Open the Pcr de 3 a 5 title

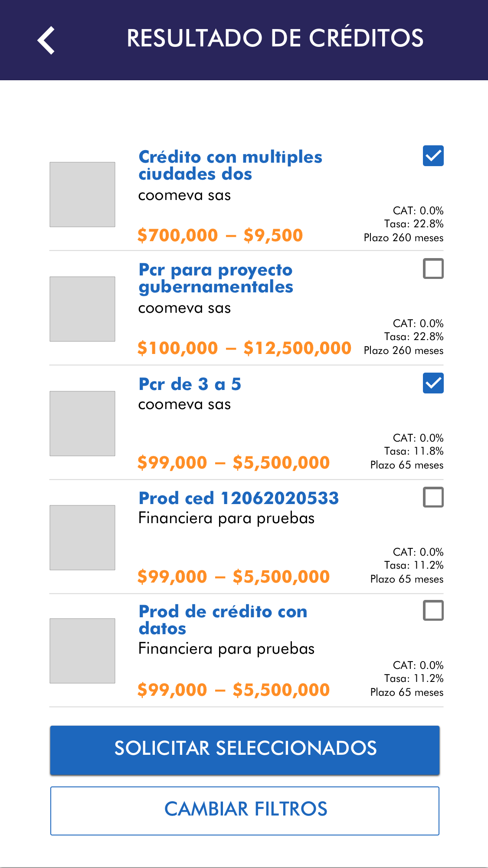tap(190, 384)
